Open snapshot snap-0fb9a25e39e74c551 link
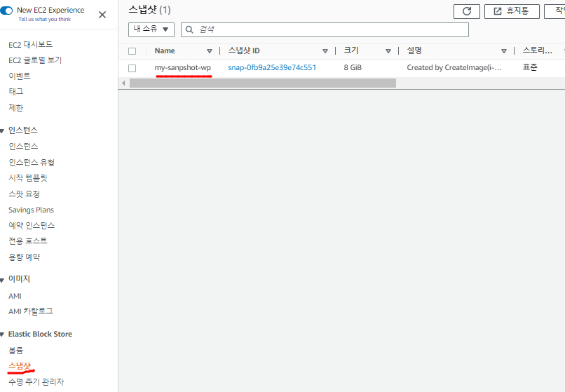The height and width of the screenshot is (392, 565). coord(272,67)
